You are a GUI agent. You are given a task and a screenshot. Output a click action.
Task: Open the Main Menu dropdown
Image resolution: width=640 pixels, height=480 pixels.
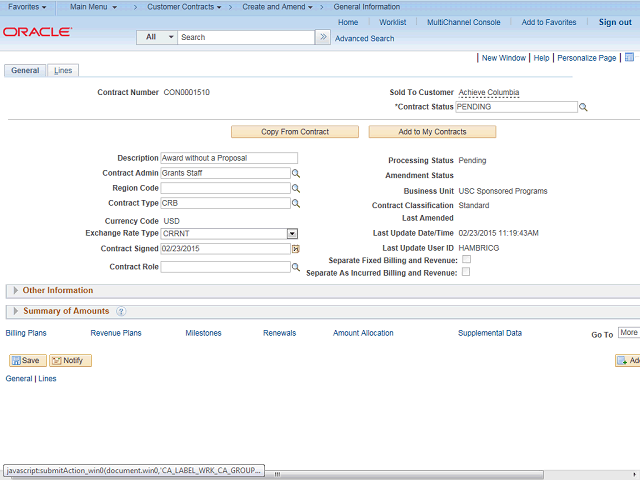(93, 7)
